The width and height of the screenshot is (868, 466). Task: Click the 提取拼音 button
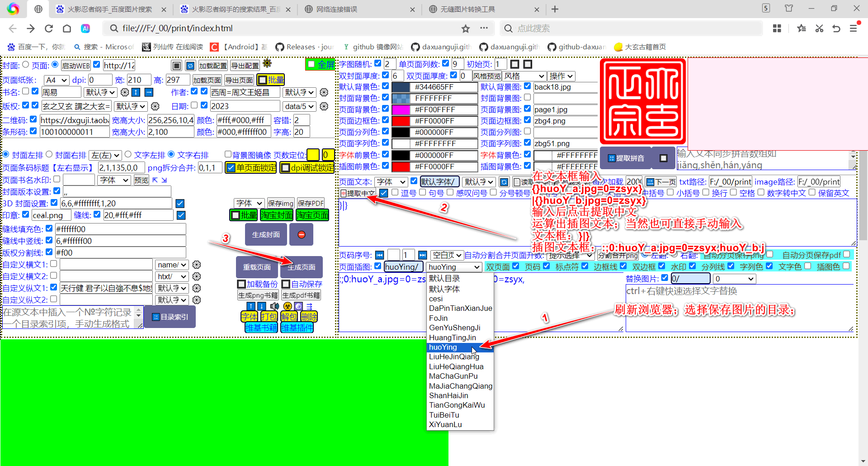coord(626,158)
